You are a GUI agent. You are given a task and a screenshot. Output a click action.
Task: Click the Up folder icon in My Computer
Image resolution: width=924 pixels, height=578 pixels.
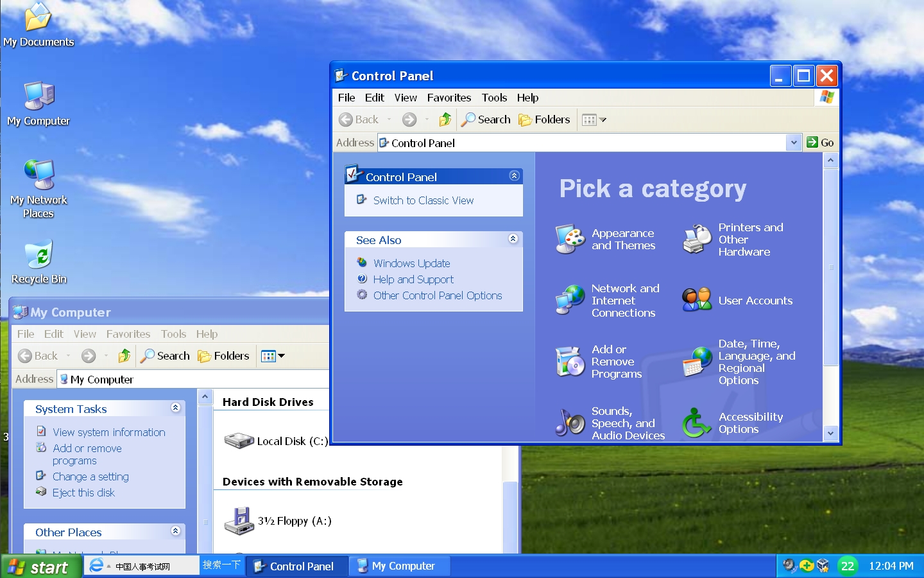pyautogui.click(x=124, y=356)
